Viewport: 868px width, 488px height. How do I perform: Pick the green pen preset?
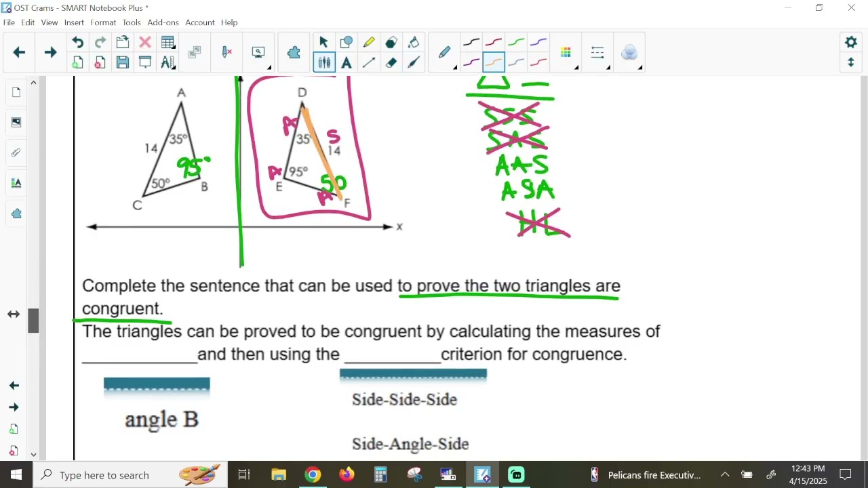(515, 43)
